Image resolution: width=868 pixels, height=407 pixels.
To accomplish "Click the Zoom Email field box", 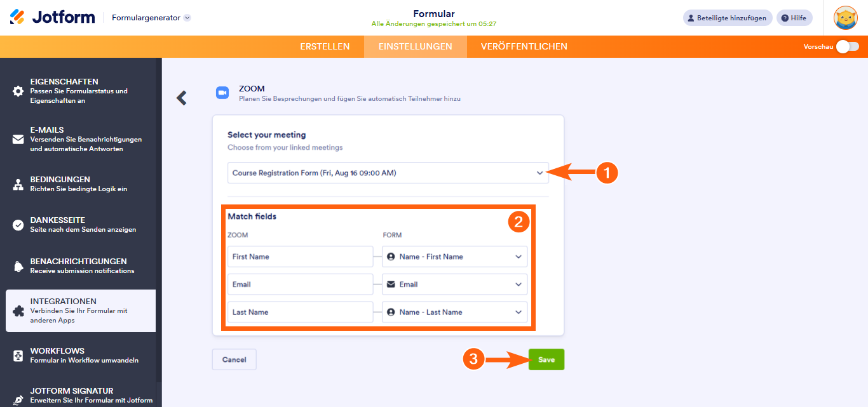I will click(300, 284).
